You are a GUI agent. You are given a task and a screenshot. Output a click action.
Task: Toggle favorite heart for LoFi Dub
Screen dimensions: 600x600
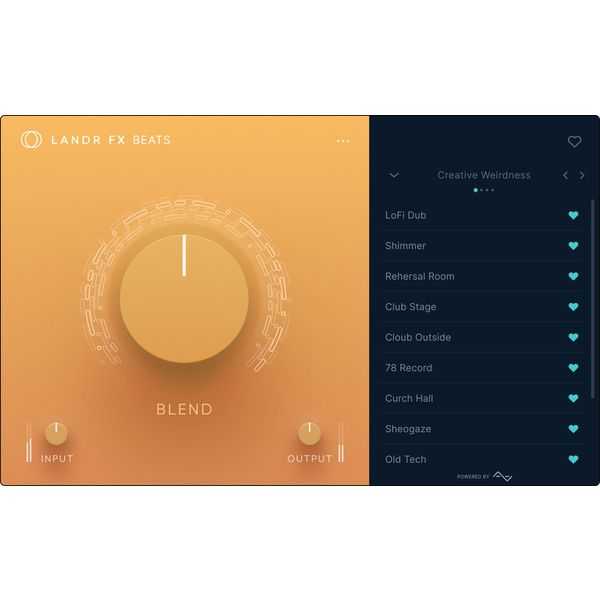click(573, 215)
